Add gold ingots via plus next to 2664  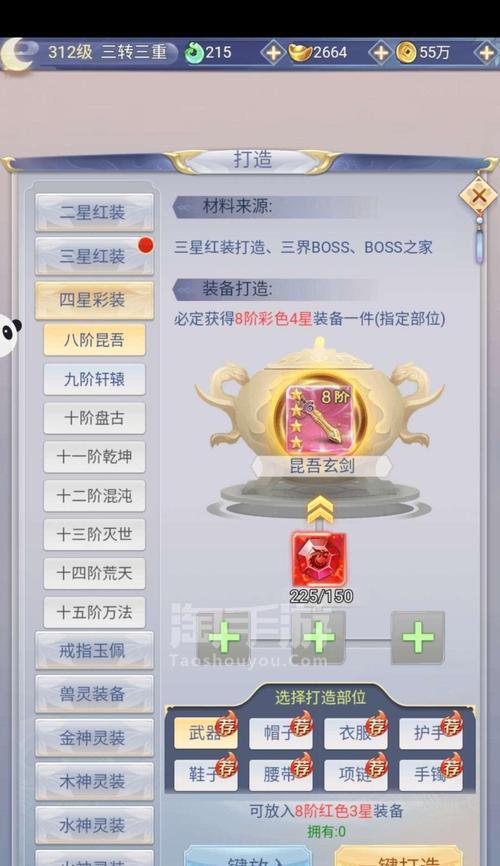pyautogui.click(x=381, y=53)
